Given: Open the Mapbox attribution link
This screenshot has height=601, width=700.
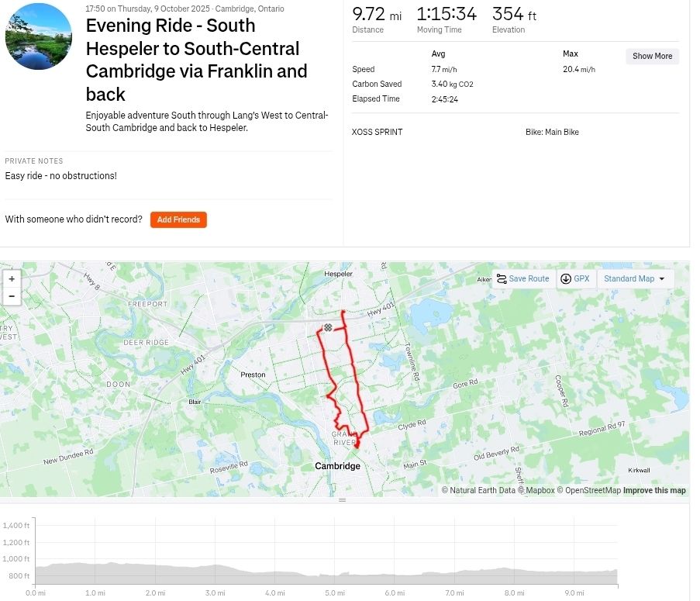Looking at the screenshot, I should point(535,490).
